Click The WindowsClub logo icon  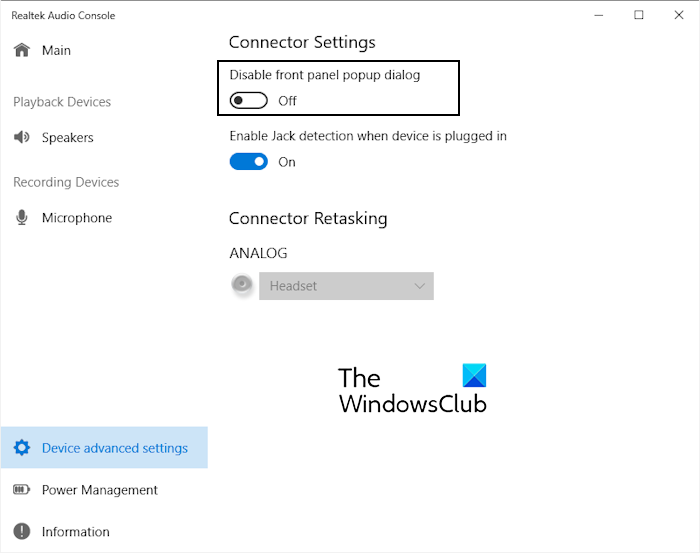pos(475,376)
